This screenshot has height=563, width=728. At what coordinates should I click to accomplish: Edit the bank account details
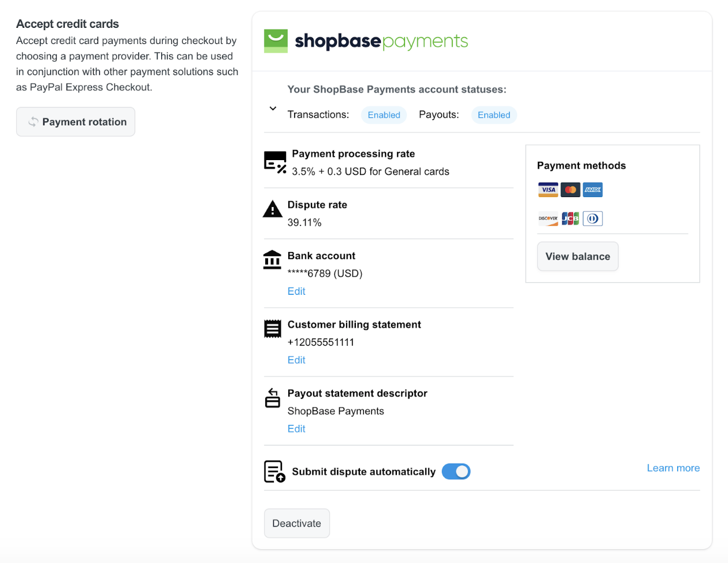pos(296,291)
